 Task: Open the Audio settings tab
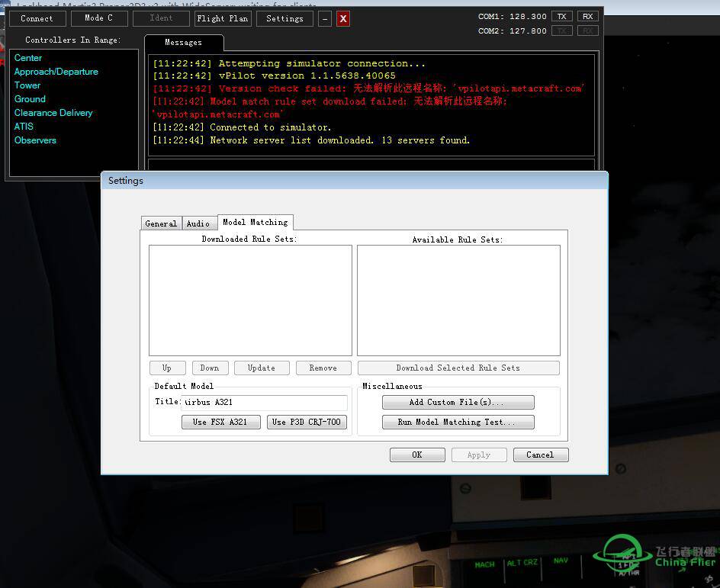click(x=199, y=223)
